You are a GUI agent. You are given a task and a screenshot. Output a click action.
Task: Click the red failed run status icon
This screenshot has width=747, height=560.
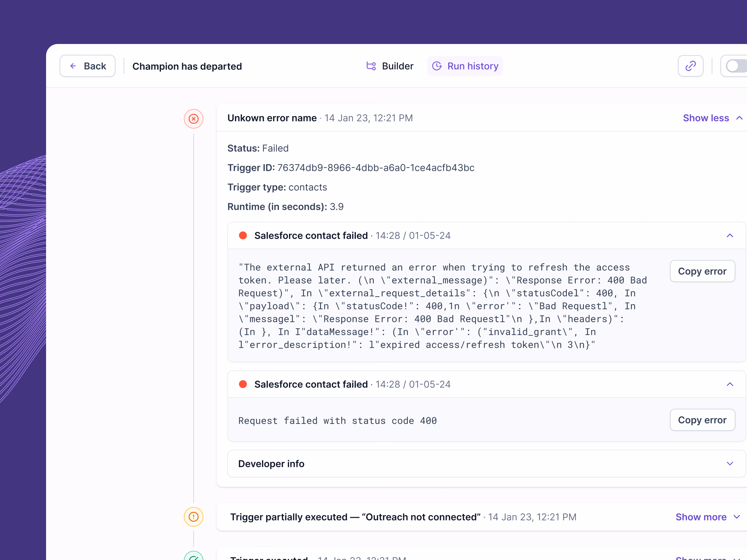194,119
